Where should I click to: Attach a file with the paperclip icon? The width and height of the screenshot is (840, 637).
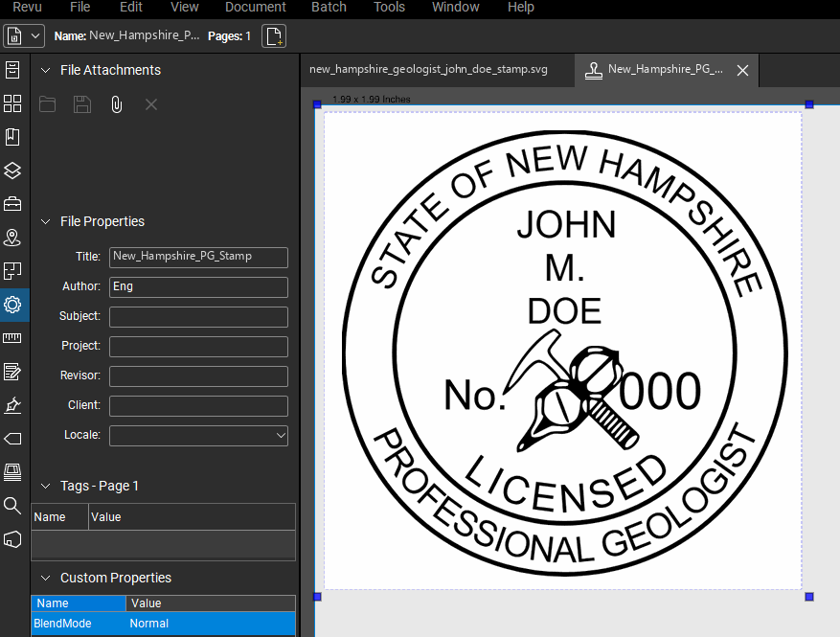(116, 104)
